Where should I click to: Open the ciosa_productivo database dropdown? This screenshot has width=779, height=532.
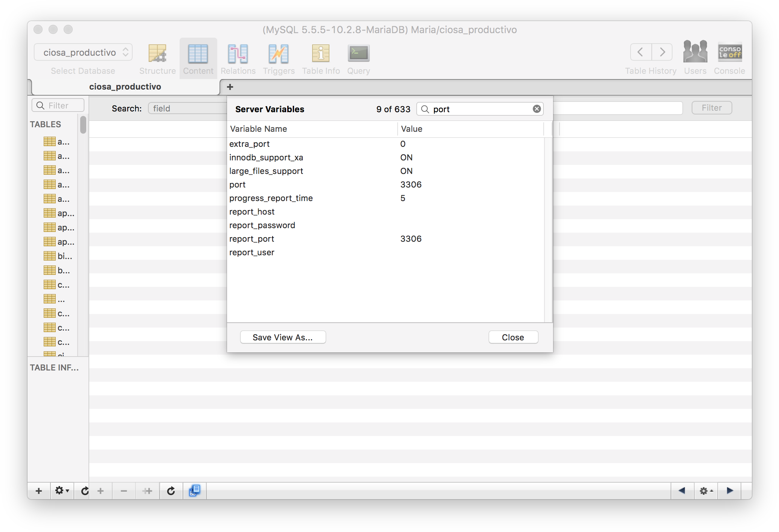click(83, 52)
